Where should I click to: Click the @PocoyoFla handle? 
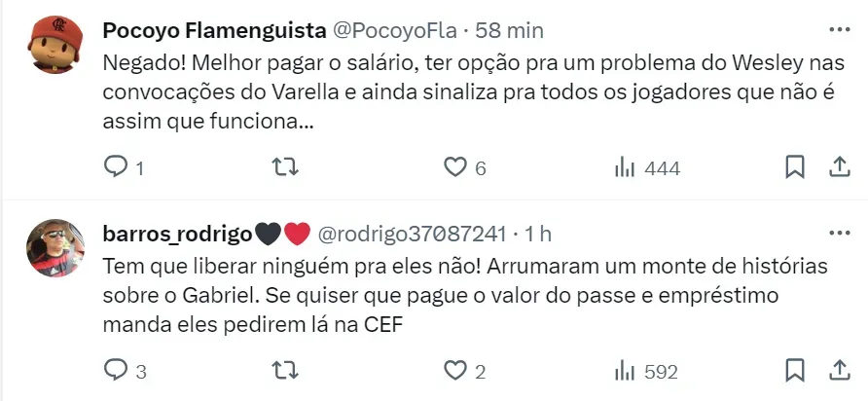pyautogui.click(x=395, y=30)
